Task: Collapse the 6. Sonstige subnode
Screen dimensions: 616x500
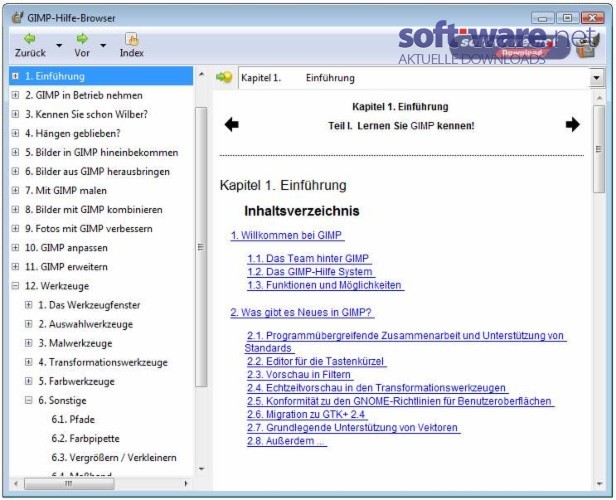Action: pyautogui.click(x=29, y=400)
